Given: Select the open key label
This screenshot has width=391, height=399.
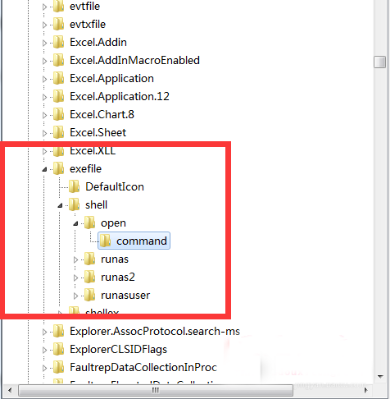Looking at the screenshot, I should 113,223.
